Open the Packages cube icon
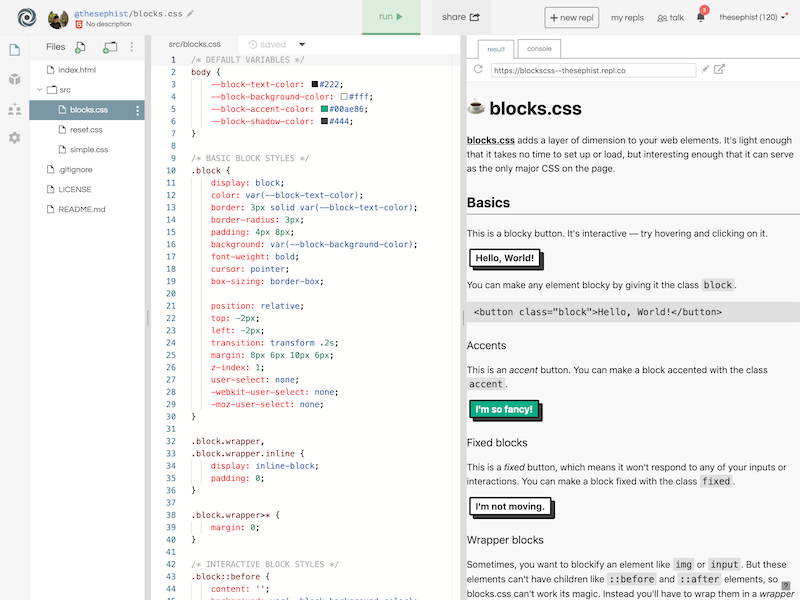 click(14, 79)
